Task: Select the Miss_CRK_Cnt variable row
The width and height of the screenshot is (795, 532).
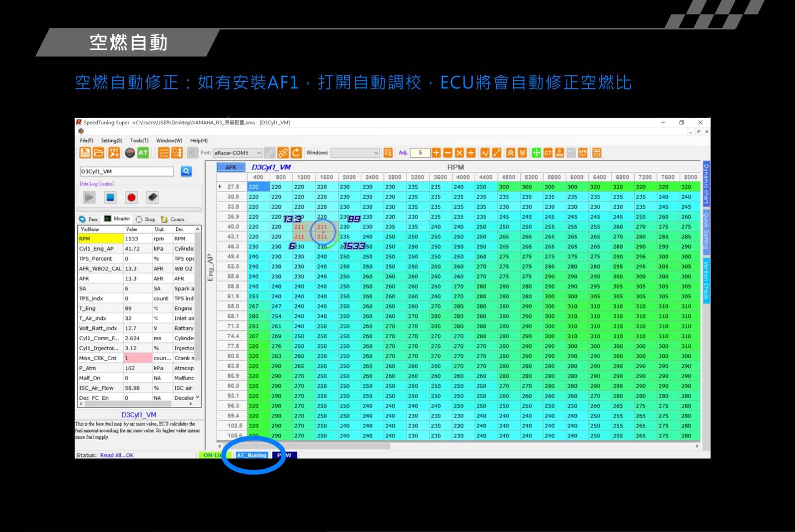Action: tap(136, 358)
